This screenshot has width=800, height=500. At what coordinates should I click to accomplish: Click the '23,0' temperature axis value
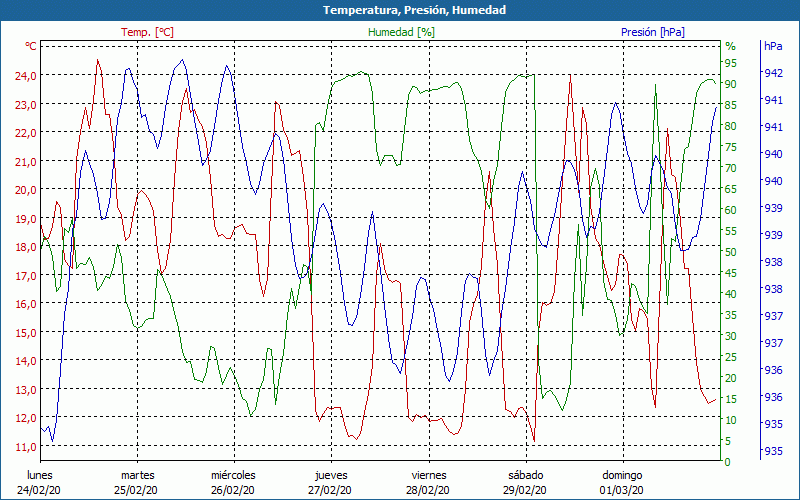26,105
